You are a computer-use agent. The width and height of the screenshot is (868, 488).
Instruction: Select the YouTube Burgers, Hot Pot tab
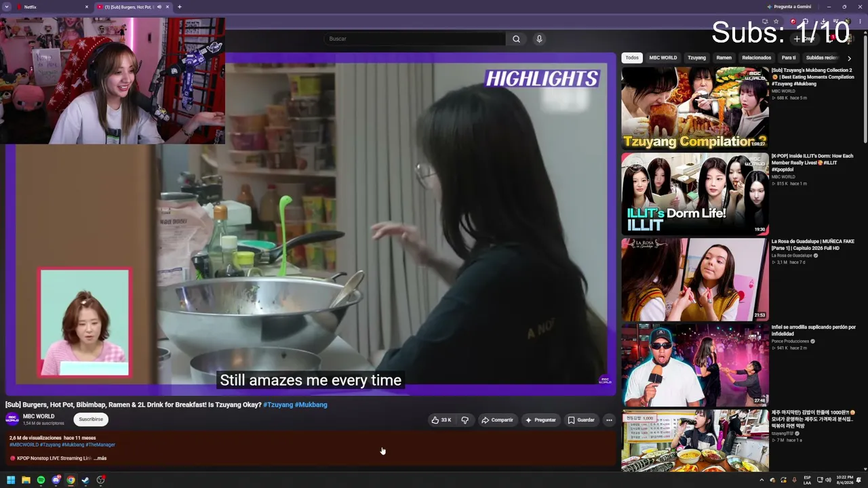click(x=133, y=7)
